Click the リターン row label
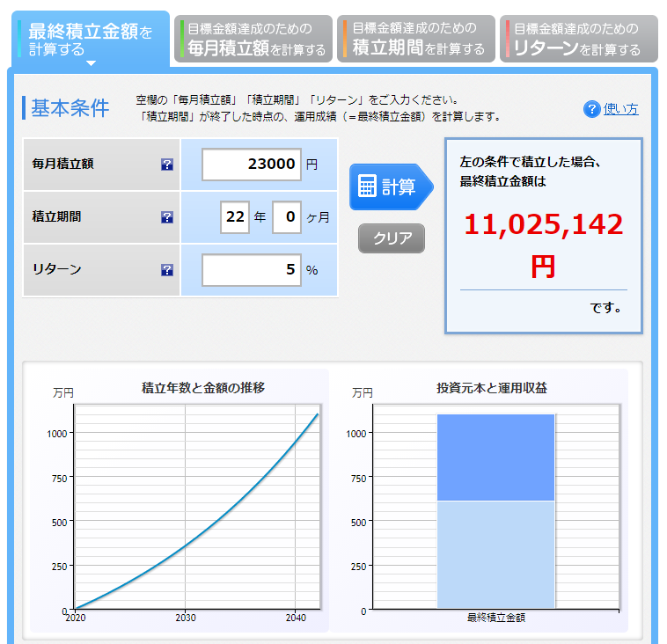667x644 pixels. [x=56, y=269]
